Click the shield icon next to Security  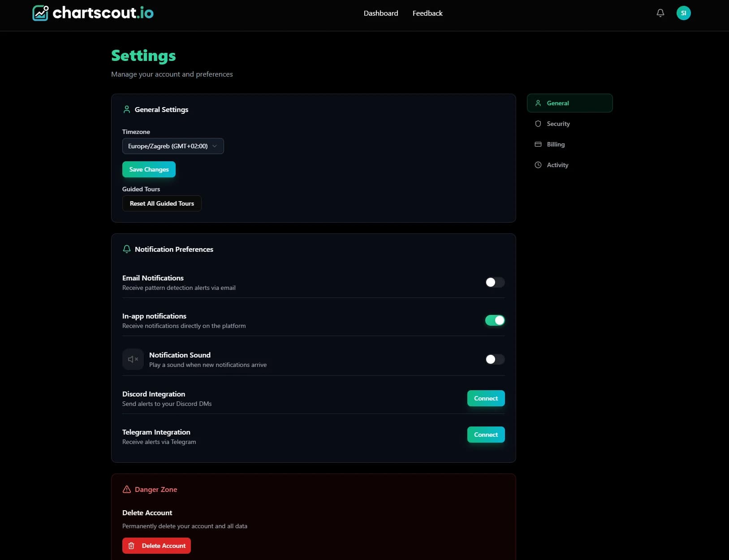coord(538,124)
